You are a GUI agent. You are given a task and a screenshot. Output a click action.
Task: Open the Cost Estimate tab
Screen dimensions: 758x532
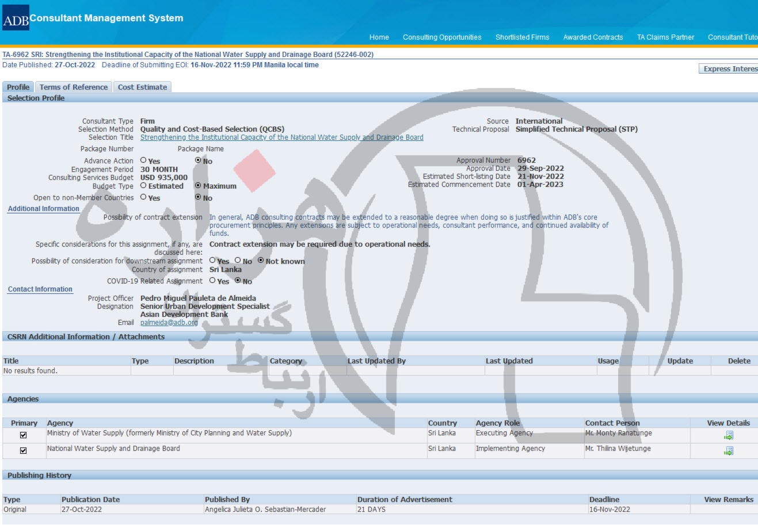[142, 87]
